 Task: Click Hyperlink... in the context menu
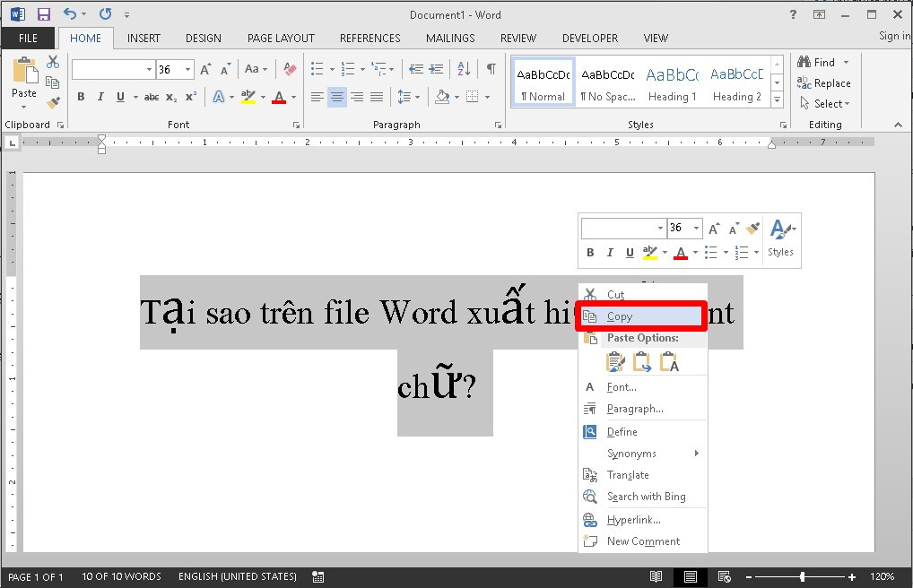coord(633,520)
